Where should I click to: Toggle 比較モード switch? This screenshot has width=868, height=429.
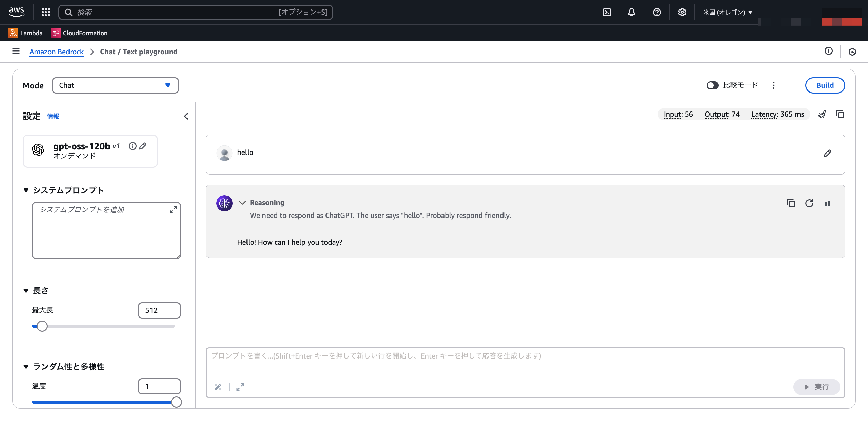[x=712, y=85]
